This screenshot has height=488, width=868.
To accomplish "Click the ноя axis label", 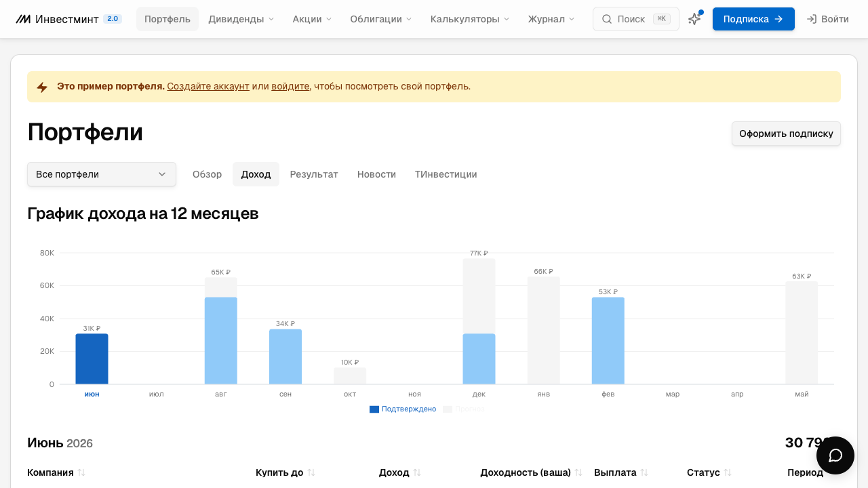I will (414, 394).
